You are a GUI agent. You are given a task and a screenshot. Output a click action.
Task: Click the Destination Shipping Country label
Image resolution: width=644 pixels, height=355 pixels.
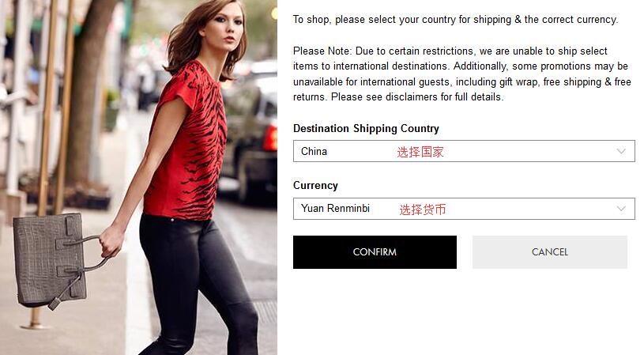click(366, 129)
